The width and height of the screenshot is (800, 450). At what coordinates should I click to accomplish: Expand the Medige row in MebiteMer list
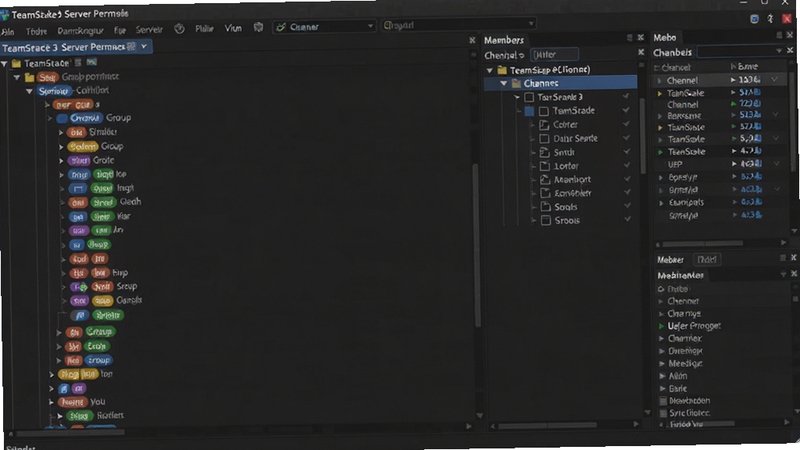pyautogui.click(x=662, y=364)
